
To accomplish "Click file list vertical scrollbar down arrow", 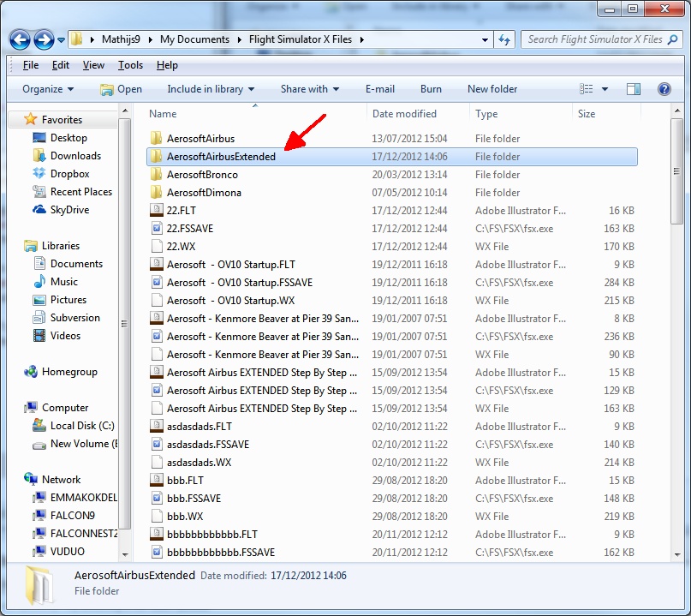I will [x=677, y=554].
